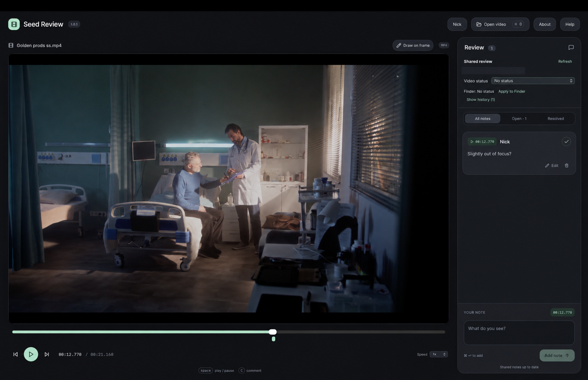The height and width of the screenshot is (380, 588).
Task: Open the playback Speed dropdown
Action: pos(438,354)
